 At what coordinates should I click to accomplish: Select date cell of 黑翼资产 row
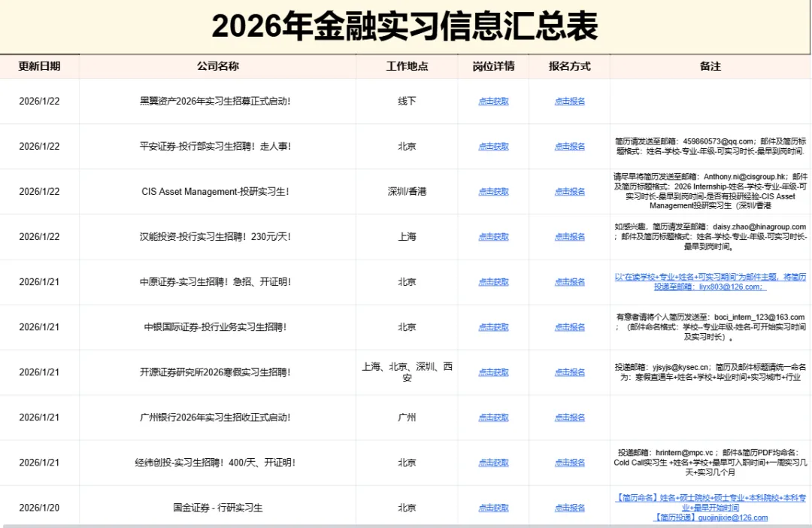tap(39, 102)
